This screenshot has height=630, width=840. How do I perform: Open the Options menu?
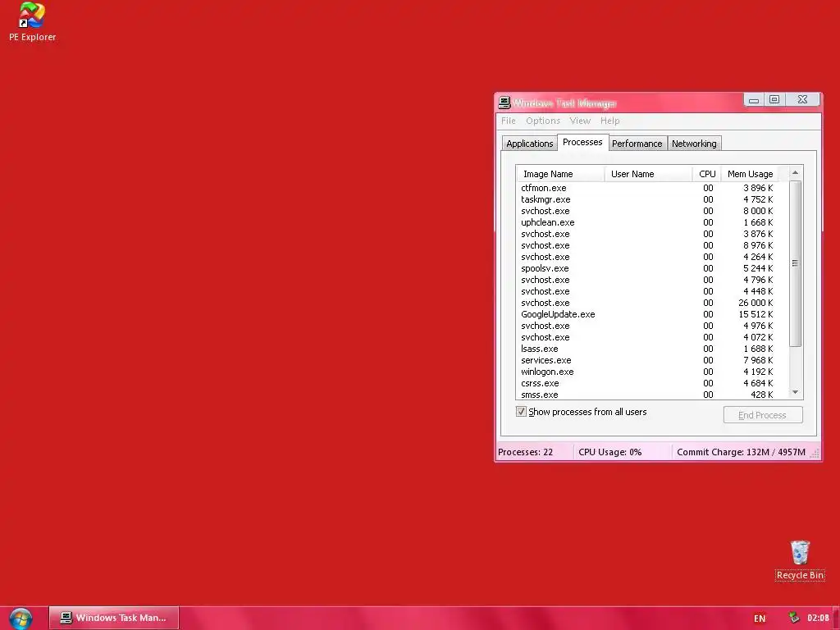543,121
